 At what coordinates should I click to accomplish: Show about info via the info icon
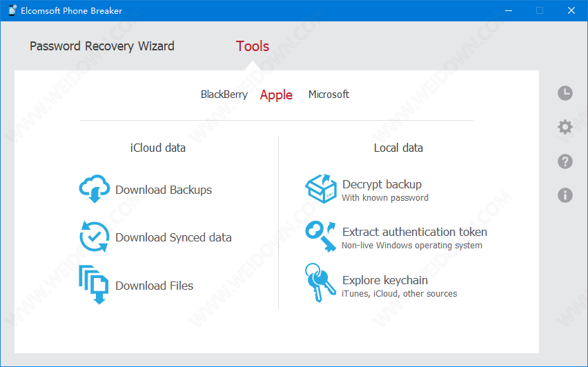coord(565,195)
